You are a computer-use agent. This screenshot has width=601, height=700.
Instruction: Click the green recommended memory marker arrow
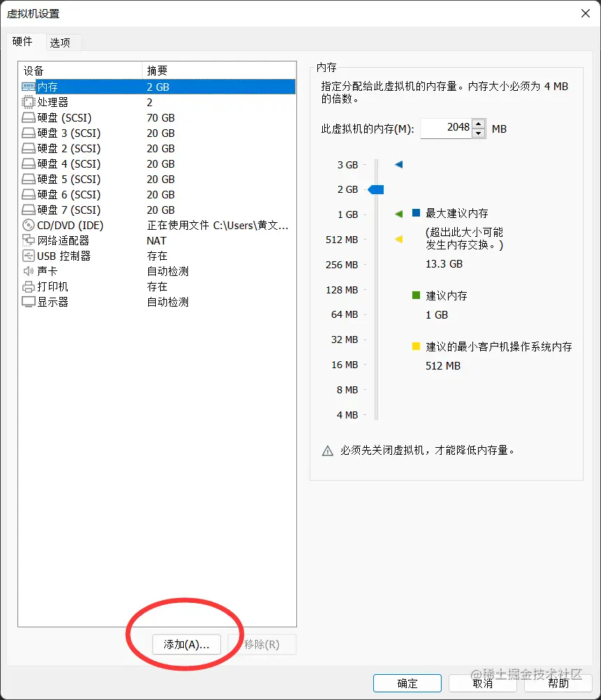point(399,214)
